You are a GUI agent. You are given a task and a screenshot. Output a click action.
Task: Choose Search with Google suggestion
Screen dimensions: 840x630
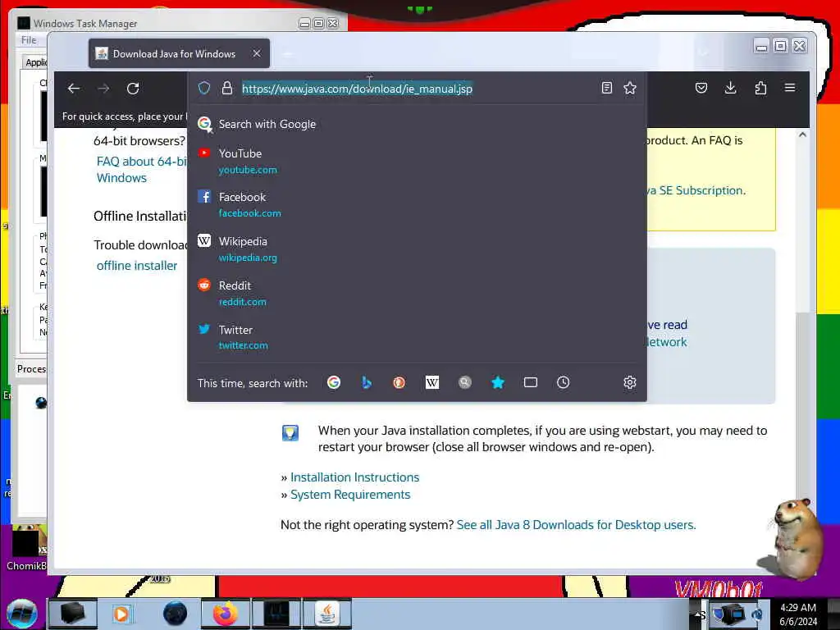pos(417,125)
